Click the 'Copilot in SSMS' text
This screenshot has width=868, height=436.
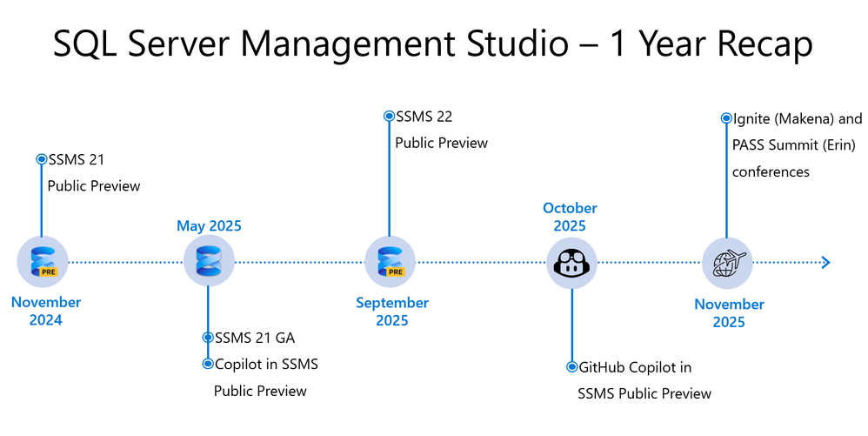(x=266, y=365)
